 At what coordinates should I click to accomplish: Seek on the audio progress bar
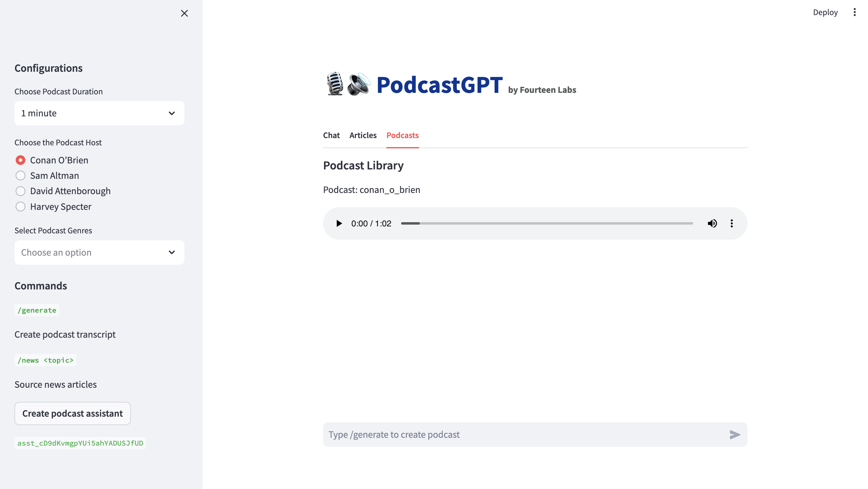click(546, 223)
